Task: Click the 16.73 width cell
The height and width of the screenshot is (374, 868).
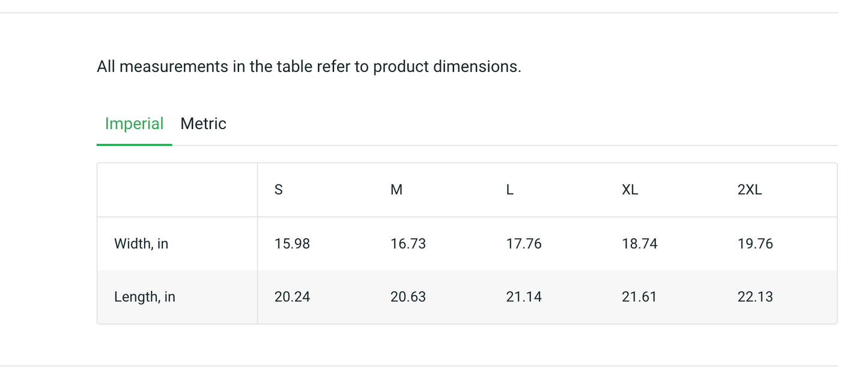Action: pos(408,244)
